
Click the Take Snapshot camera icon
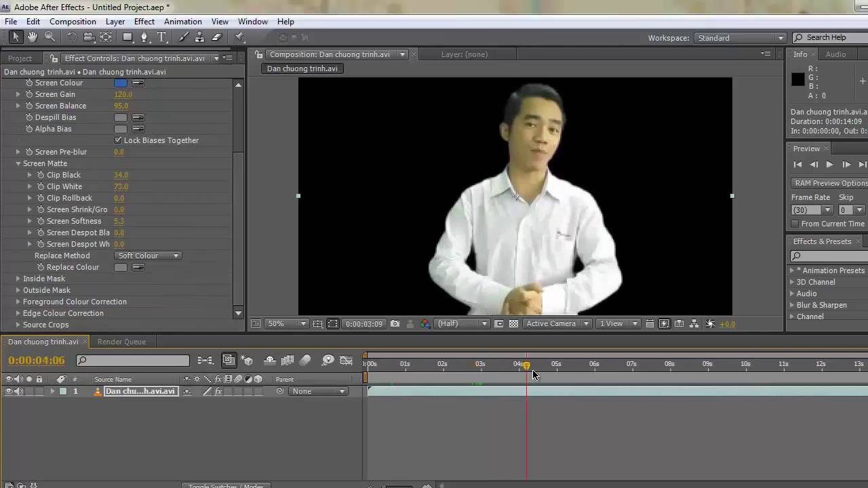[x=395, y=324]
